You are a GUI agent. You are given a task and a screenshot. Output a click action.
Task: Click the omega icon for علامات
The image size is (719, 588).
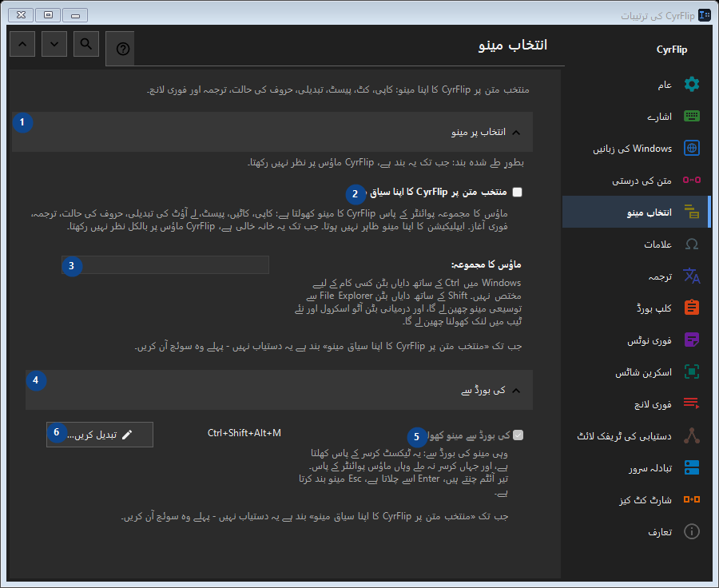coord(692,244)
